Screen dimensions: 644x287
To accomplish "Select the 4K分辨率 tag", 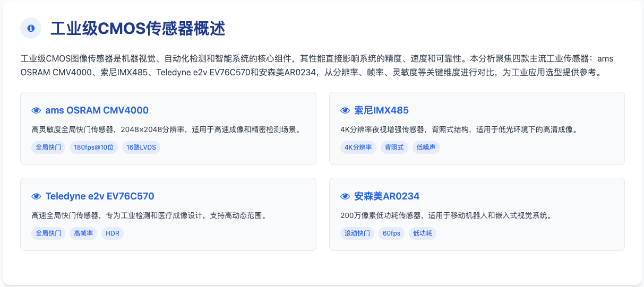I will (x=358, y=147).
